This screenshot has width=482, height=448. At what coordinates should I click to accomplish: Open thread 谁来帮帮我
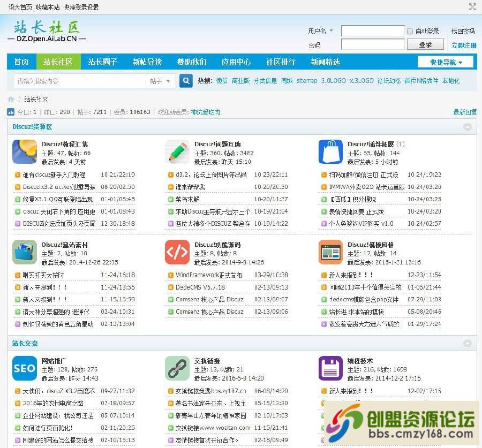click(190, 187)
